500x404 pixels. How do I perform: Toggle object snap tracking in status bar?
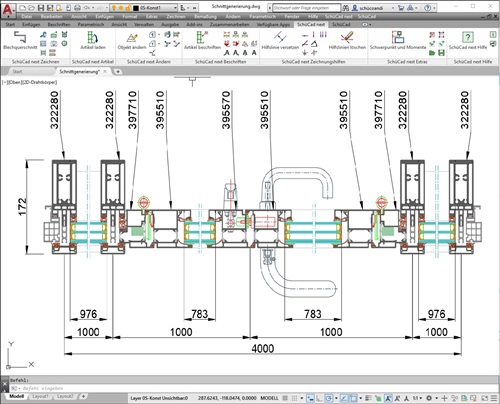click(x=344, y=398)
